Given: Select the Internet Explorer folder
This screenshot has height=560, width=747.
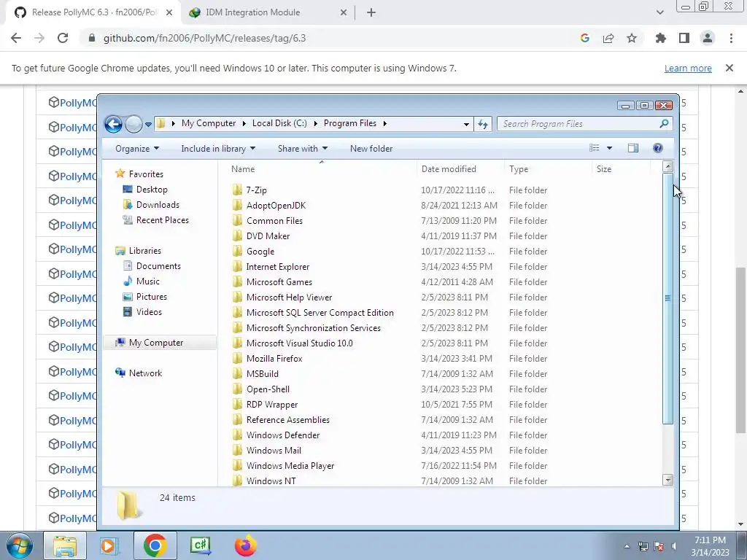Looking at the screenshot, I should point(278,267).
